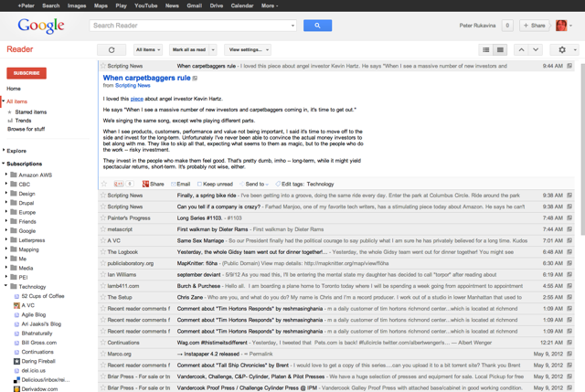Open Gmail from top navigation bar
Viewport: 585px width, 392px height.
195,5
